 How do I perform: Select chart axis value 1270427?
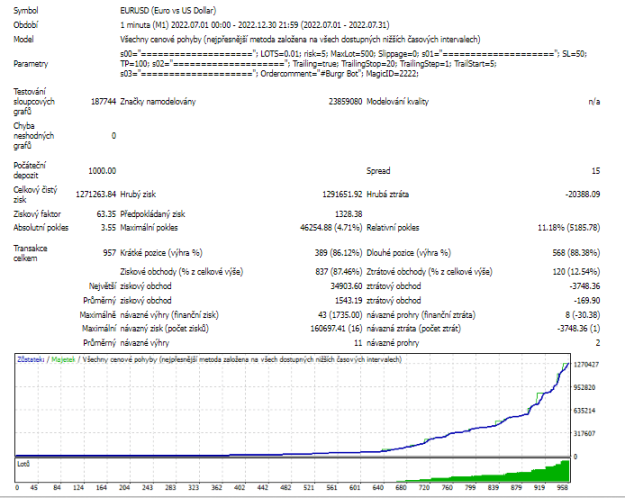click(586, 364)
